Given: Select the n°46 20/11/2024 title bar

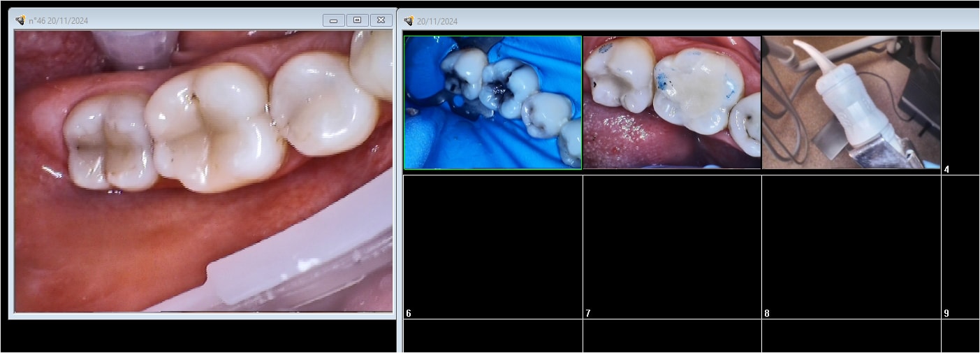Looking at the screenshot, I should [x=175, y=20].
